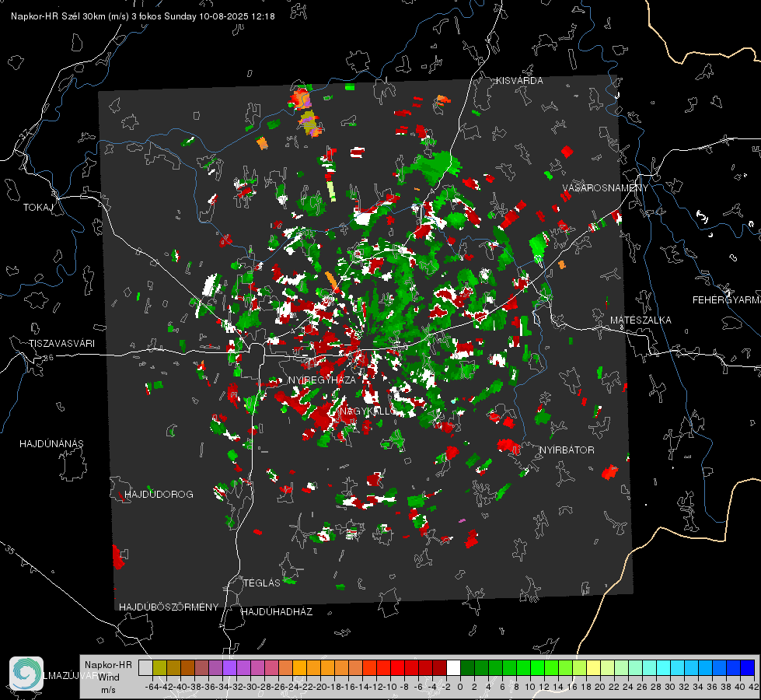Click the NYÍREGYHÁZA city label
This screenshot has height=700, width=761.
(x=322, y=380)
